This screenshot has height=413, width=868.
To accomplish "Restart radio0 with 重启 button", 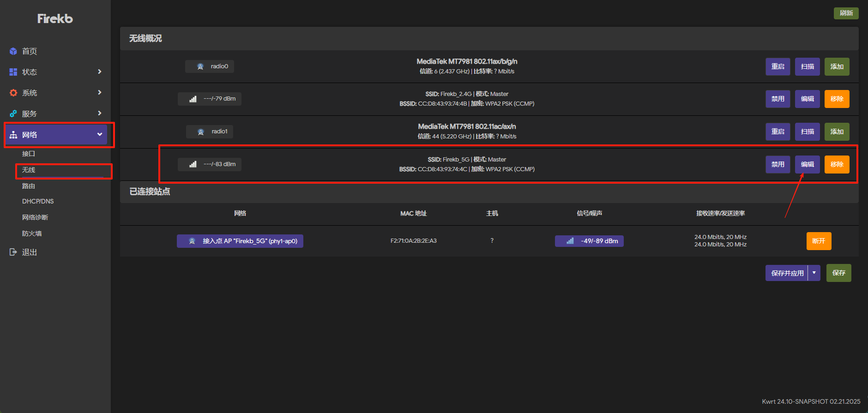I will tap(778, 66).
